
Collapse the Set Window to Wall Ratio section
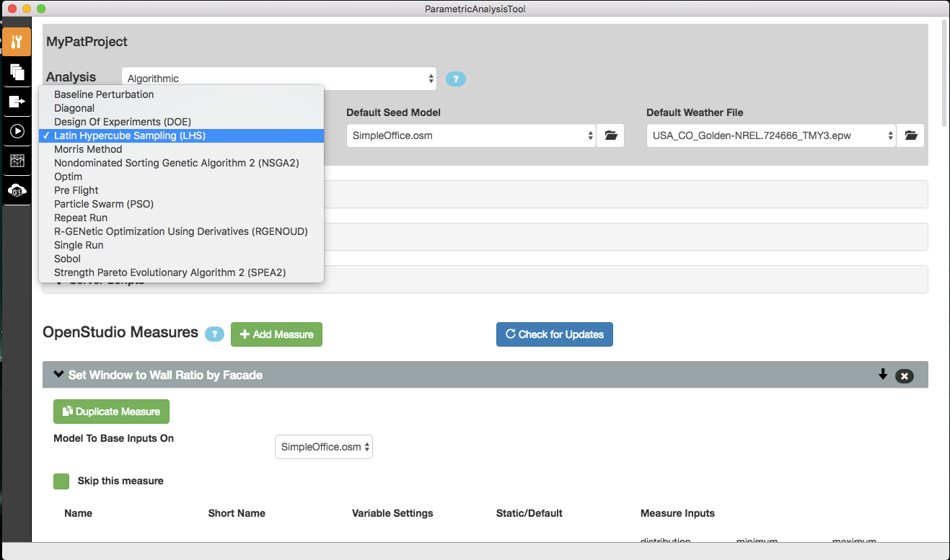coord(58,375)
